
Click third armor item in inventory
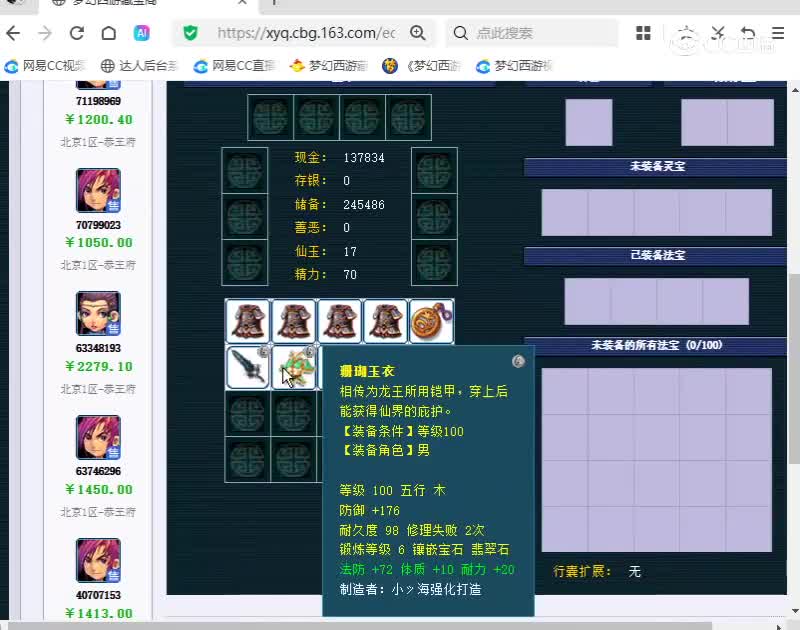[340, 321]
